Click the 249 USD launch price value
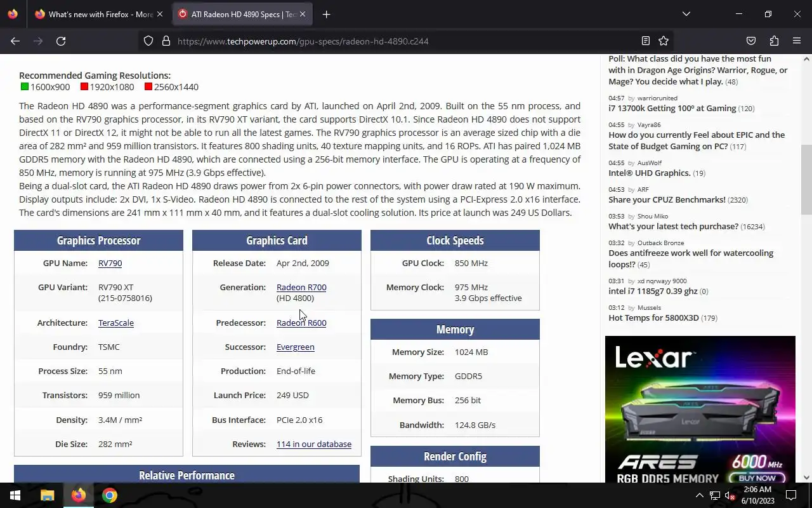Viewport: 812px width, 508px height. [x=292, y=395]
